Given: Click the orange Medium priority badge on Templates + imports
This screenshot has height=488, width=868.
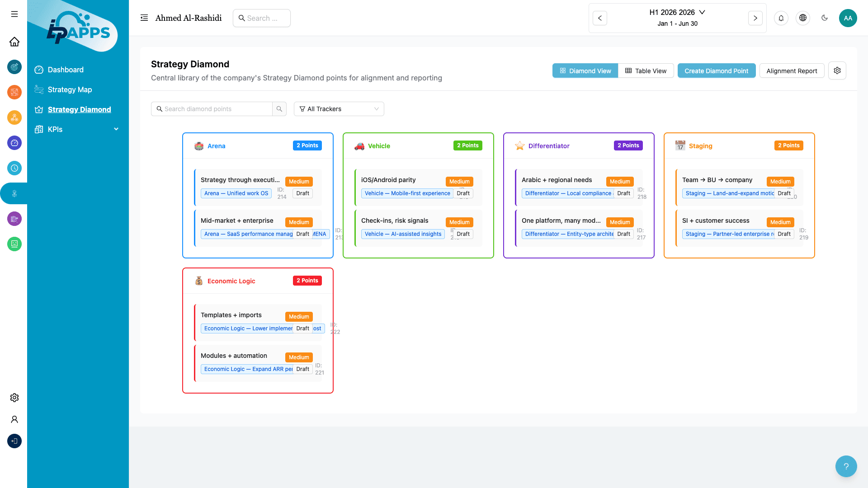Looking at the screenshot, I should click(x=298, y=316).
